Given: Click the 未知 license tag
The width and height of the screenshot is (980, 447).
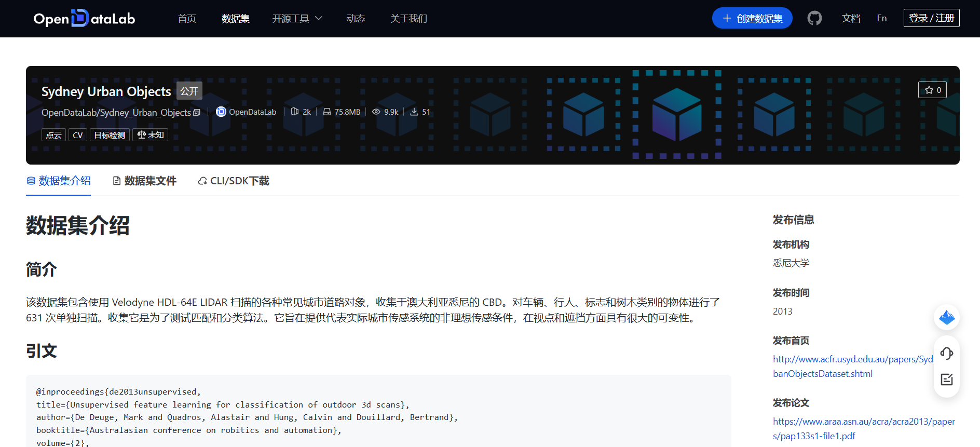Looking at the screenshot, I should (x=151, y=135).
